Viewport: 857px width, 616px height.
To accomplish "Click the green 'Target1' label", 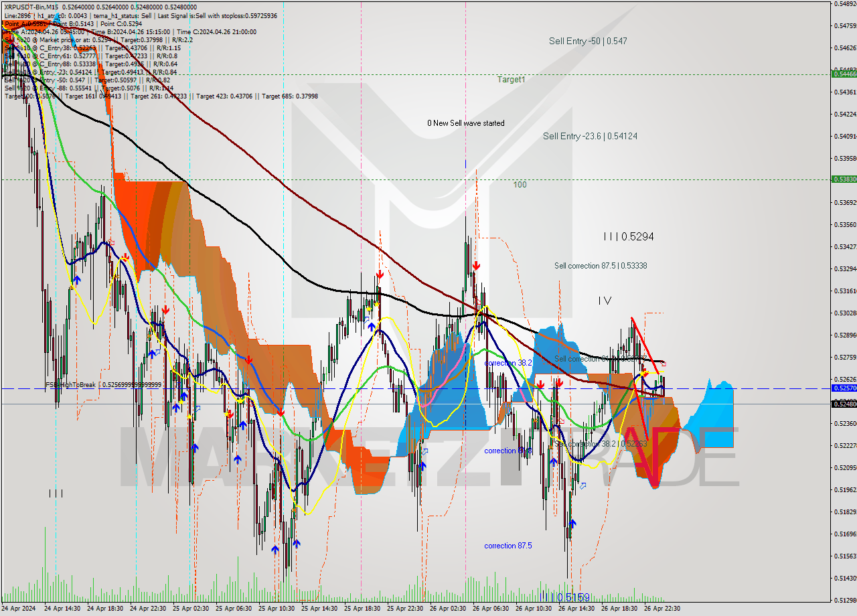I will point(511,79).
